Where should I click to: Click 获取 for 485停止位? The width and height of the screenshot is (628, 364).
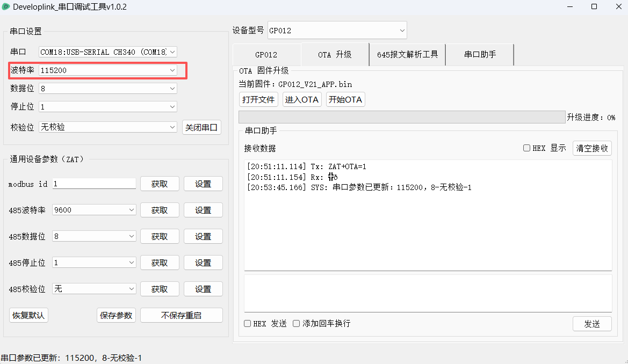coord(160,263)
